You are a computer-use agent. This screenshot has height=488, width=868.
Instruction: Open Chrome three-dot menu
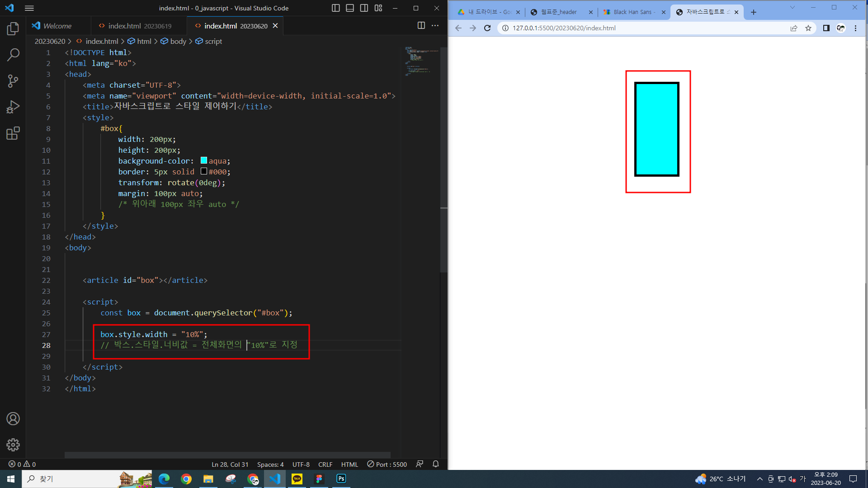point(855,28)
